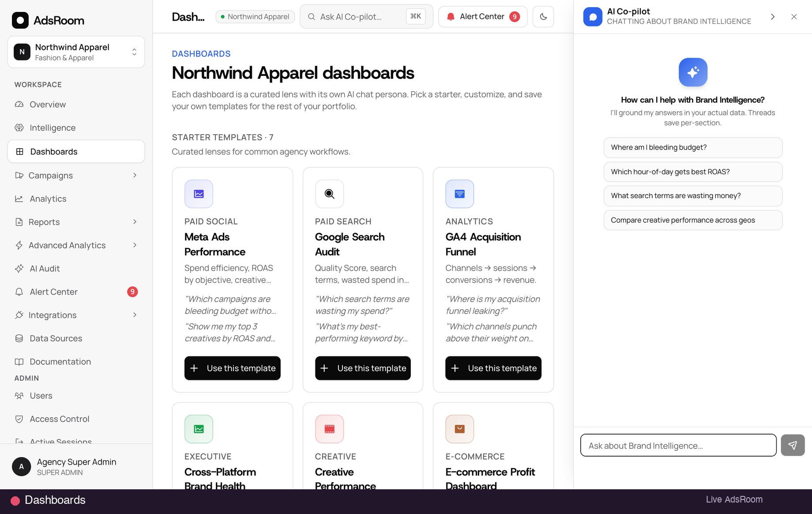Expand the Campaigns chevron in sidebar
812x514 pixels.
click(x=135, y=175)
